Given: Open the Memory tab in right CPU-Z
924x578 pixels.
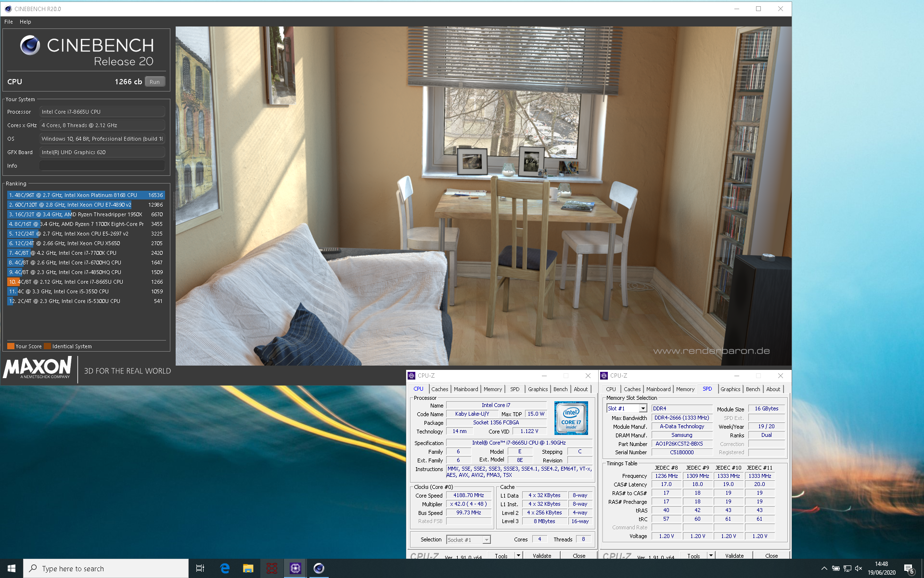Looking at the screenshot, I should tap(685, 389).
